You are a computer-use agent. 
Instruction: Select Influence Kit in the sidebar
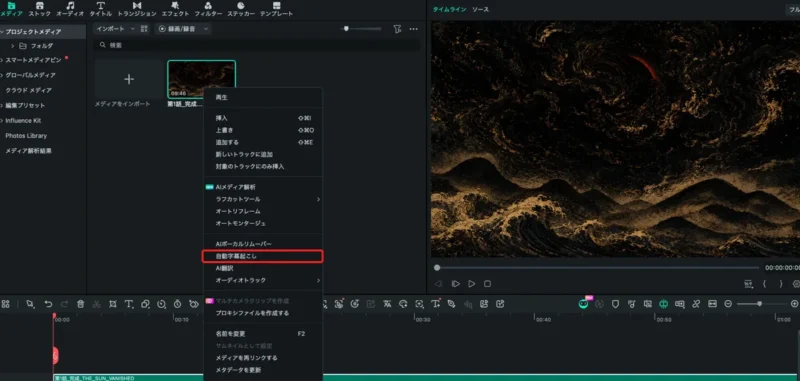(23, 121)
